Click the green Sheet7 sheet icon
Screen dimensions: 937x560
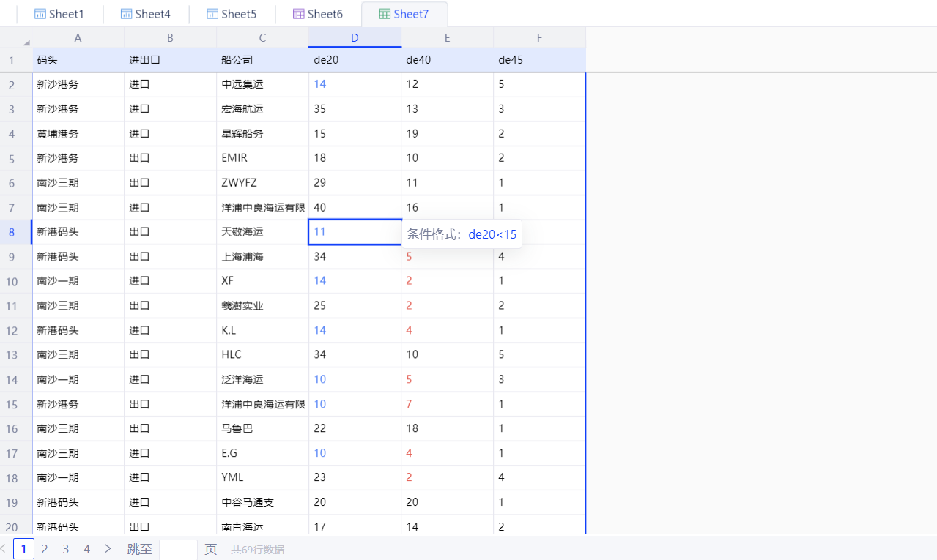(385, 14)
